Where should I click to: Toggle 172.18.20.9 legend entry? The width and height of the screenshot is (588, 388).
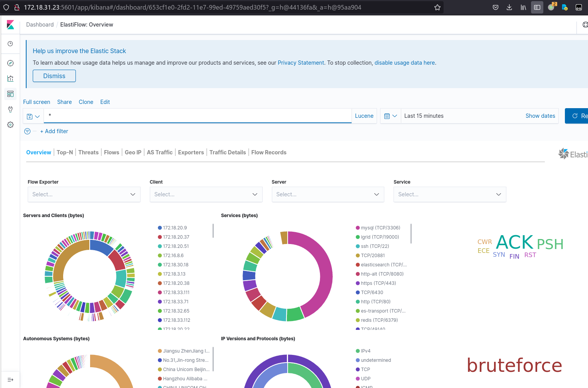[172, 228]
